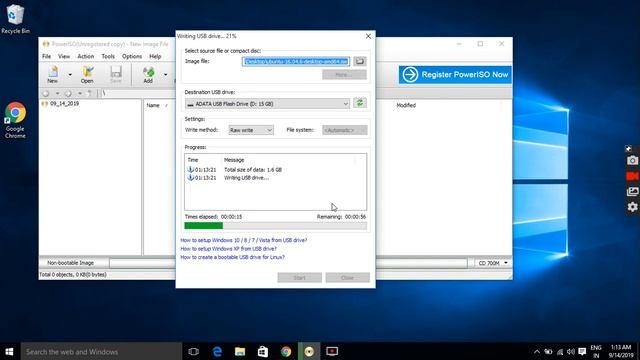This screenshot has height=360, width=640.
Task: Open the View menu in PowerISO
Action: click(64, 56)
